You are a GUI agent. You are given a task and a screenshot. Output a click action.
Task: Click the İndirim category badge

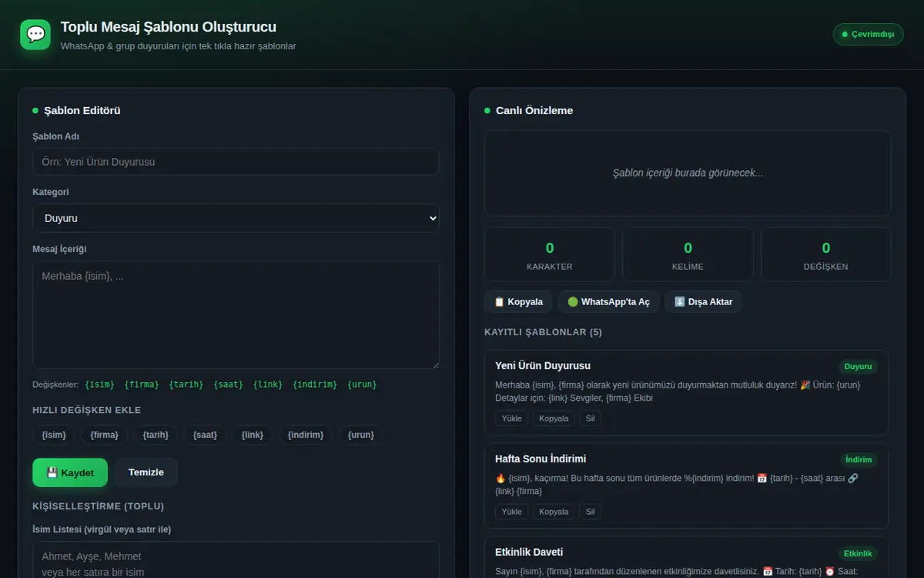pyautogui.click(x=859, y=460)
